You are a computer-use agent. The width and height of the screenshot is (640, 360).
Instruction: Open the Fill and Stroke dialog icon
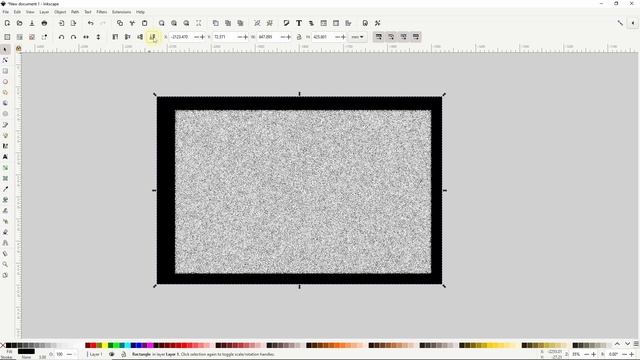pyautogui.click(x=287, y=23)
